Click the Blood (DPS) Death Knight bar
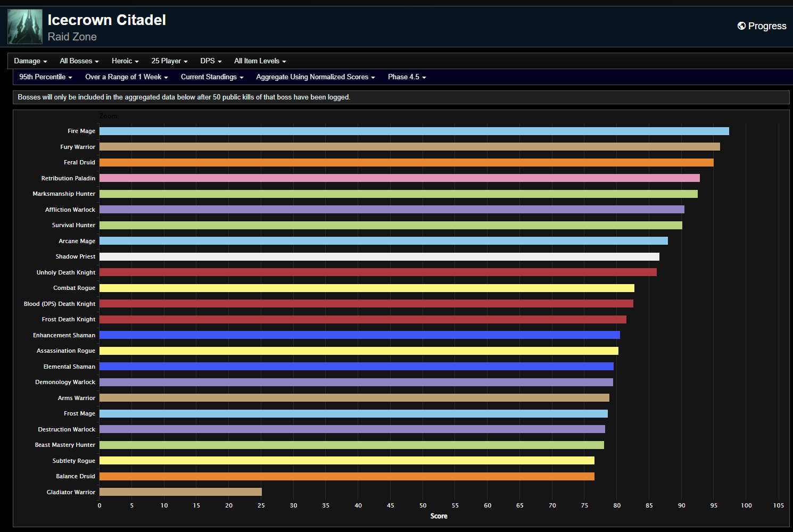This screenshot has width=793, height=532. [x=366, y=304]
